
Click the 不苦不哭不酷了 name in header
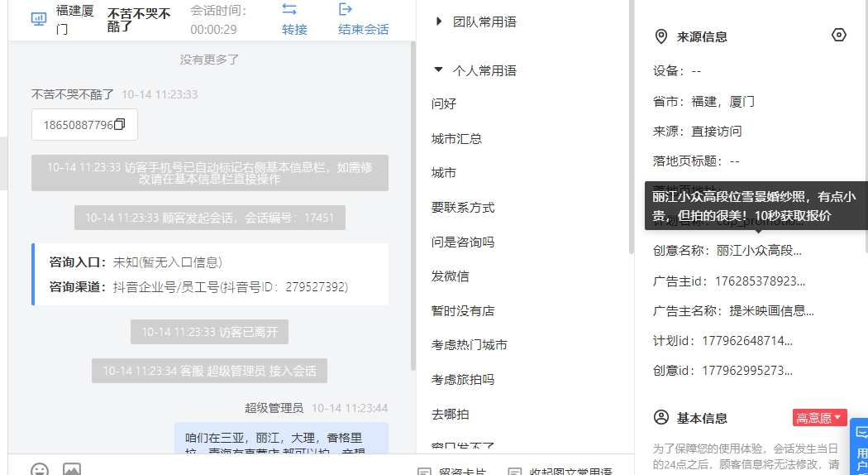tap(138, 19)
